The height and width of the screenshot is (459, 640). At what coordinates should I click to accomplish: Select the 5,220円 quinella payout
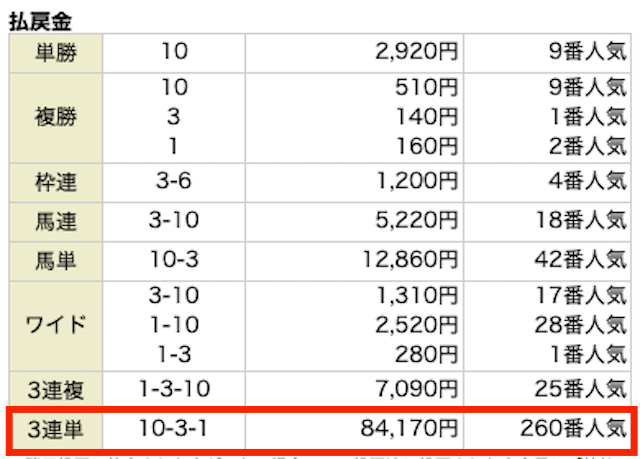pos(416,221)
